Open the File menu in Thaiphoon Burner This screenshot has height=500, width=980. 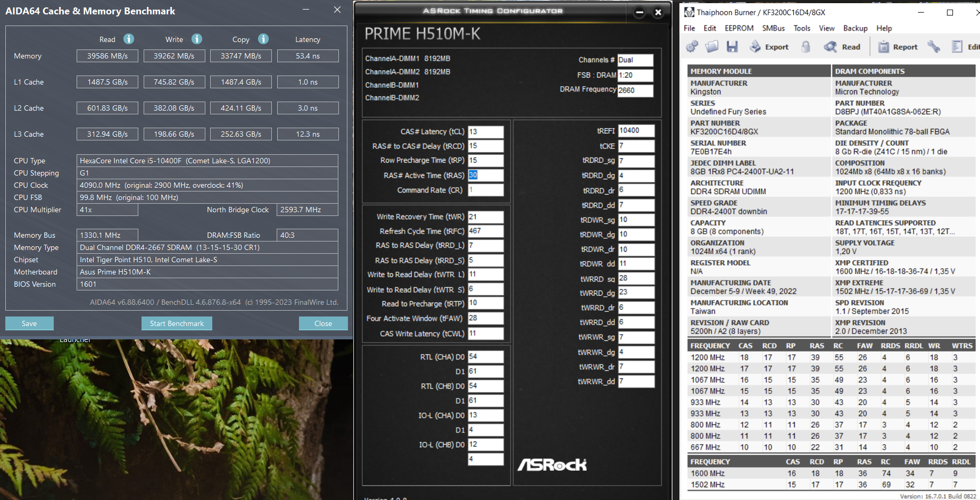pyautogui.click(x=690, y=28)
